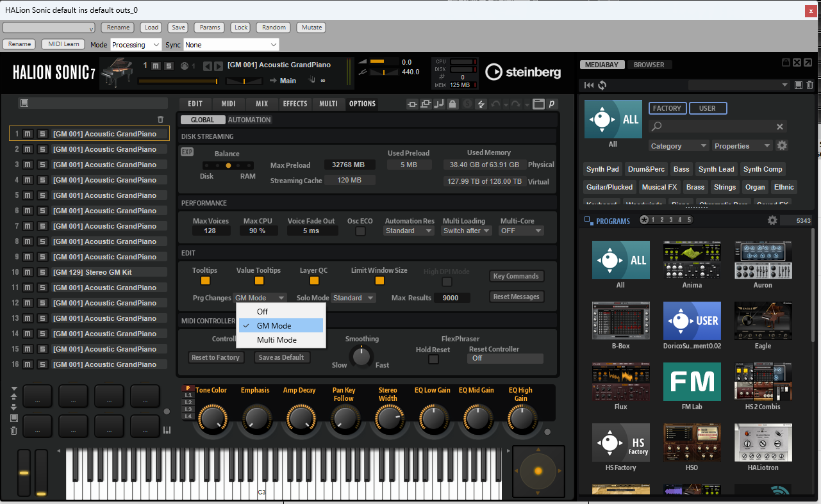Image resolution: width=821 pixels, height=504 pixels.
Task: Click the EXP icon in Disk Streaming
Action: point(187,152)
